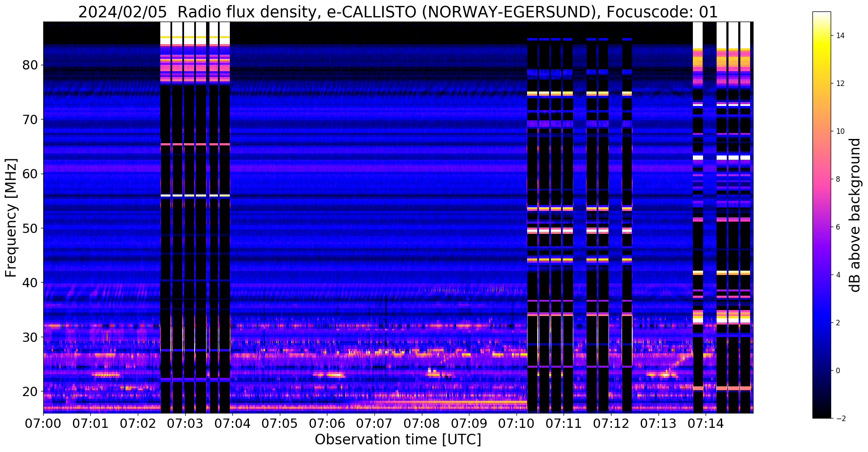Image resolution: width=868 pixels, height=452 pixels.
Task: Click the 'dB above background' colorbar label
Action: click(855, 215)
